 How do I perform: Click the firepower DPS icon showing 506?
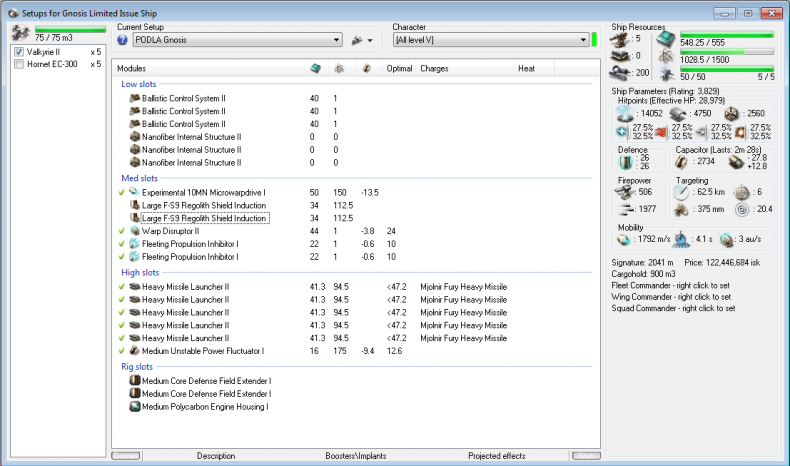[625, 192]
